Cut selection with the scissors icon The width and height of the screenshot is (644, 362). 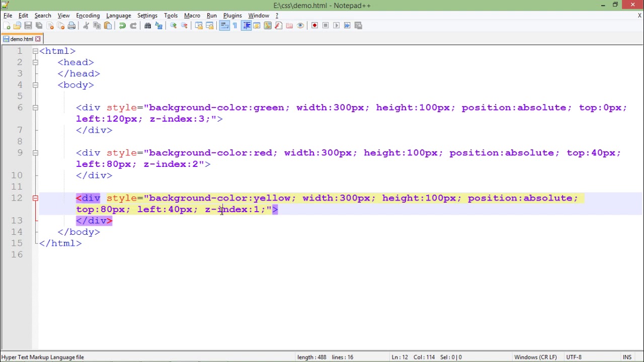pyautogui.click(x=86, y=26)
